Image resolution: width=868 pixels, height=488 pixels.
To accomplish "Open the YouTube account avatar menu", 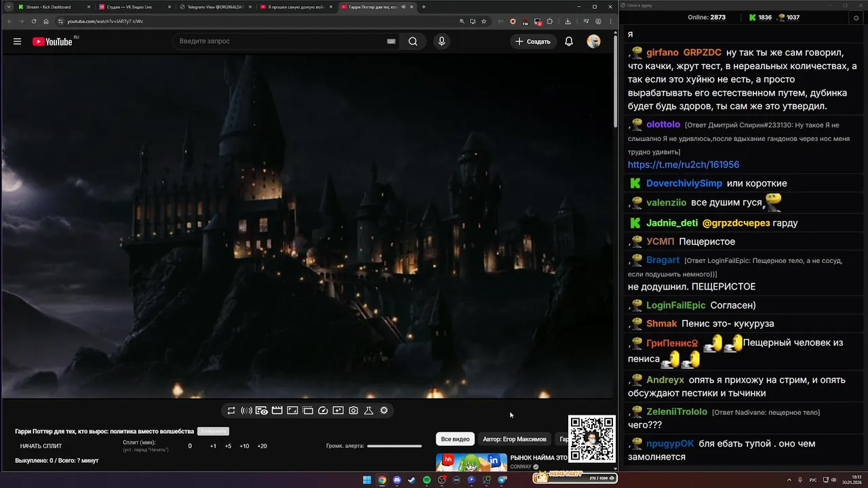I will 593,41.
